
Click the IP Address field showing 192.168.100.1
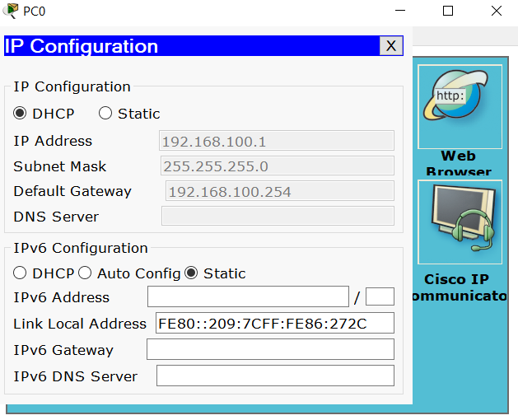tap(277, 141)
